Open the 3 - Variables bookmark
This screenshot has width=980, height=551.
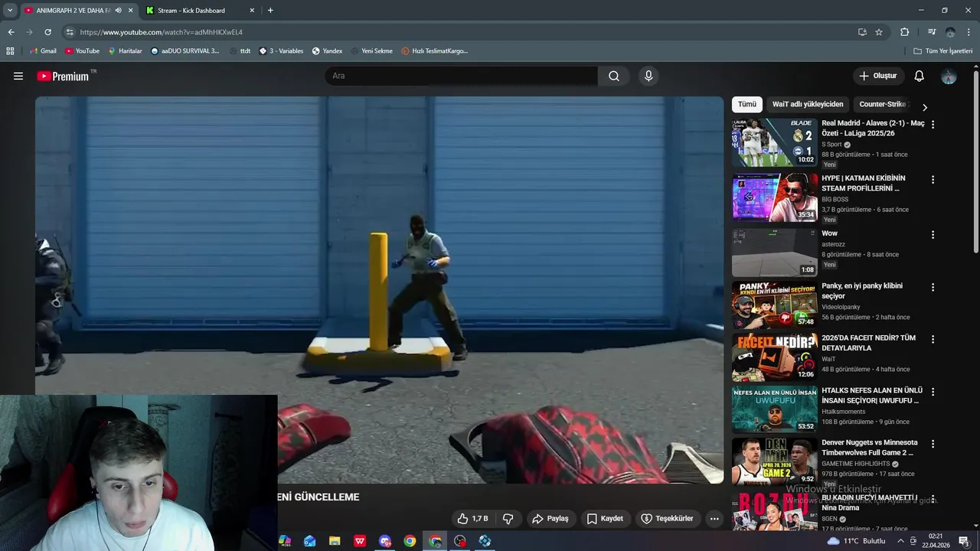coord(281,51)
